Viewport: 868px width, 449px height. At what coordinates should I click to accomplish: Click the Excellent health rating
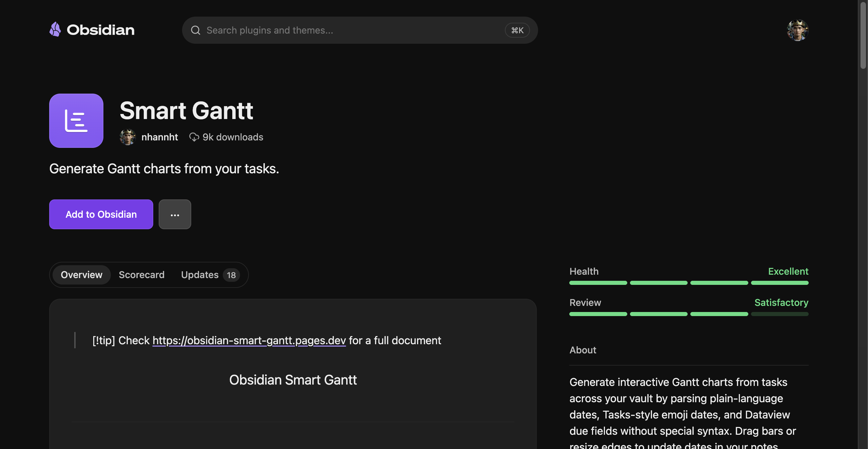[788, 271]
